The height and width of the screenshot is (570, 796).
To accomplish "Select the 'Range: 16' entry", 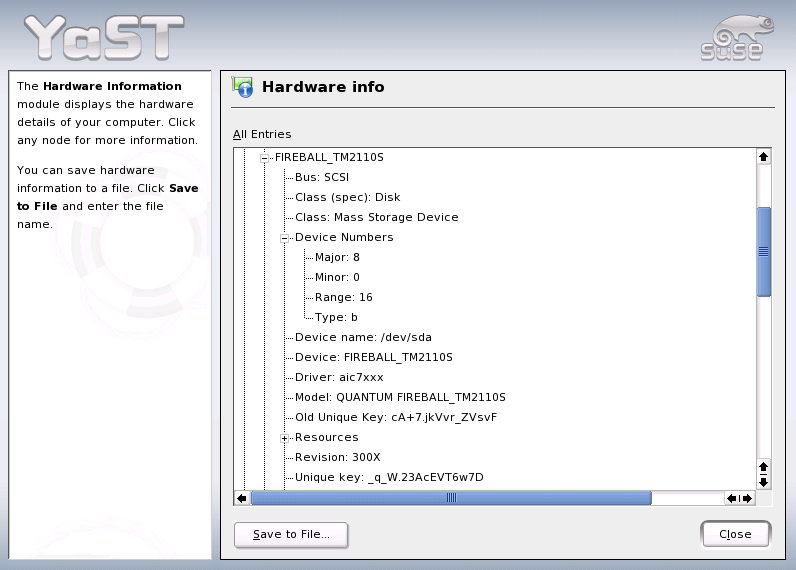I will (x=344, y=297).
